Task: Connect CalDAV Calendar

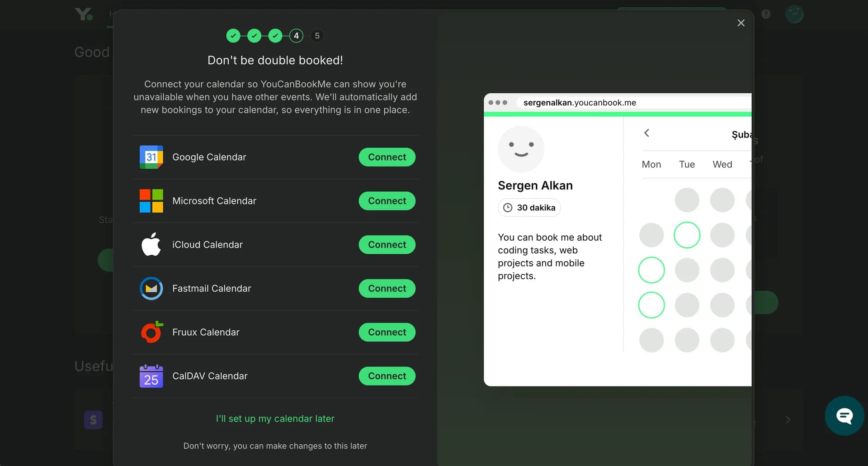Action: (x=387, y=376)
